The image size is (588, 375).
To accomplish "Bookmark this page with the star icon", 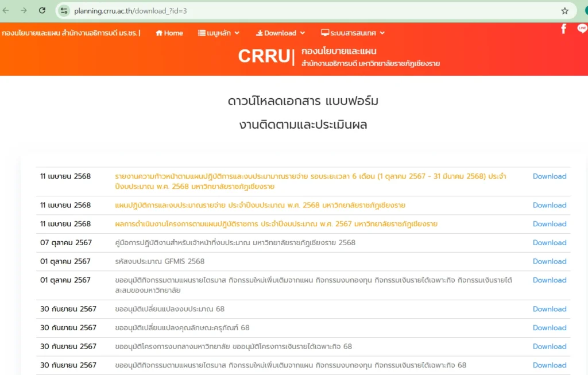I will coord(565,11).
